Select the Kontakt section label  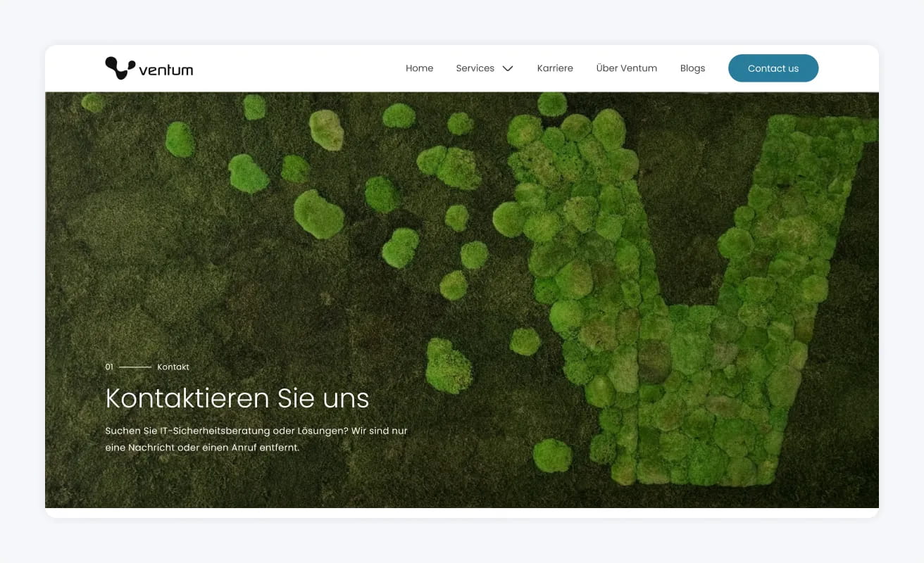[173, 367]
